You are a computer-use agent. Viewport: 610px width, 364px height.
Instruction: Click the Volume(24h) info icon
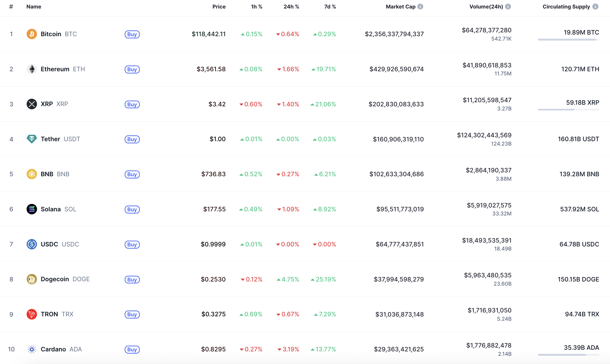(508, 7)
